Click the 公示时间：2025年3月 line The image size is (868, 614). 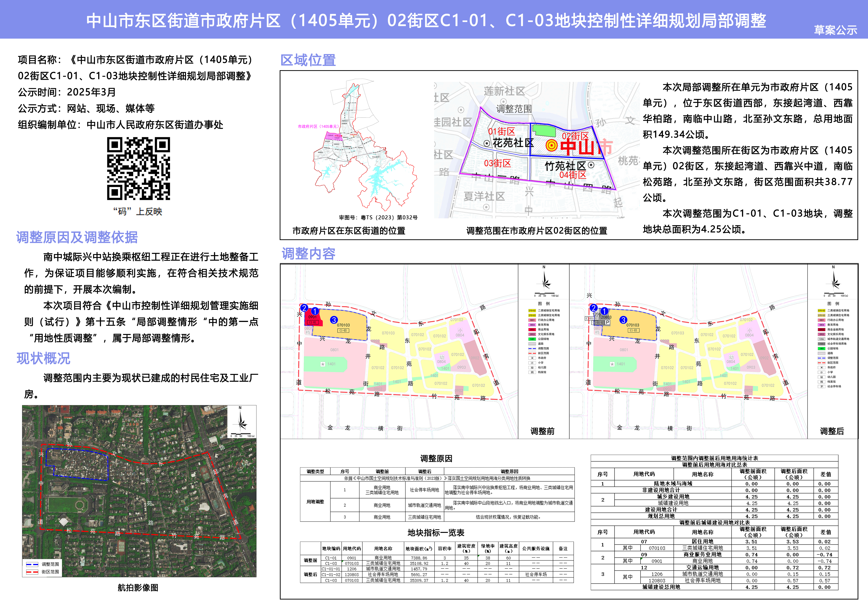(67, 92)
